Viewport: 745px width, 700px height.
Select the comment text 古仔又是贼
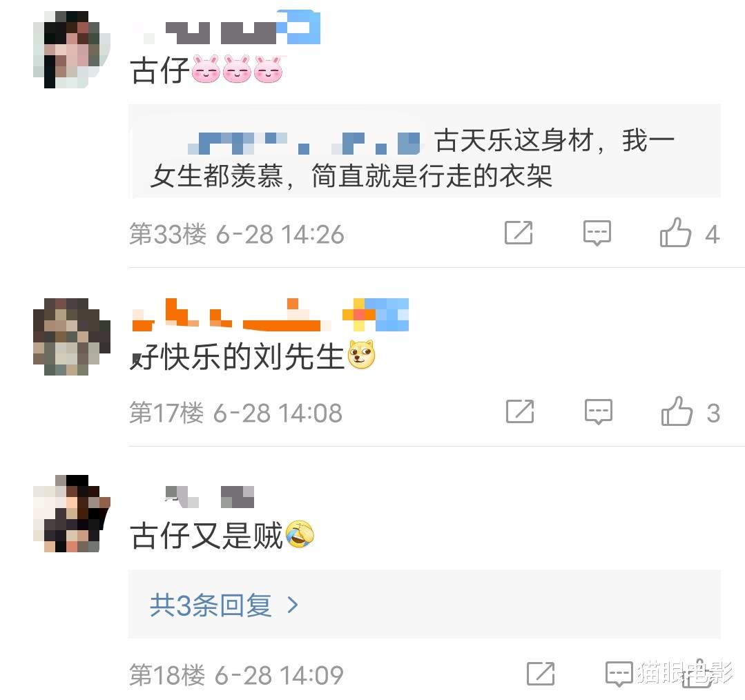(206, 535)
